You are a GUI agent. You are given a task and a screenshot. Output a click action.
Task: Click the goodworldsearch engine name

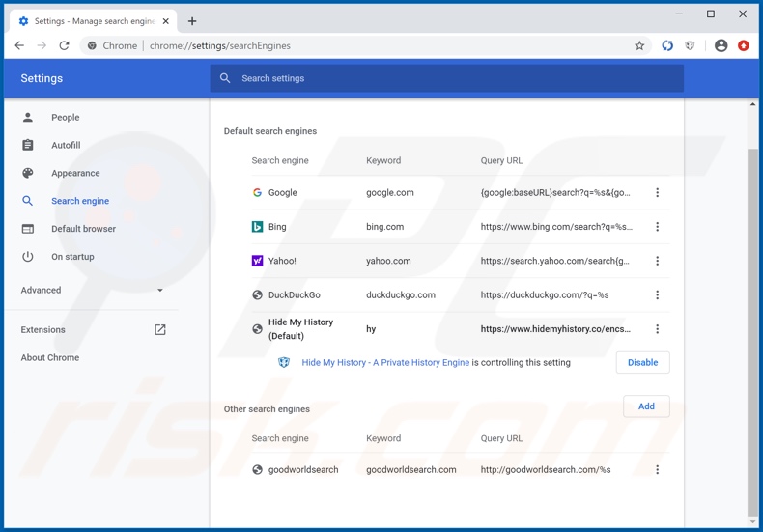(x=302, y=470)
